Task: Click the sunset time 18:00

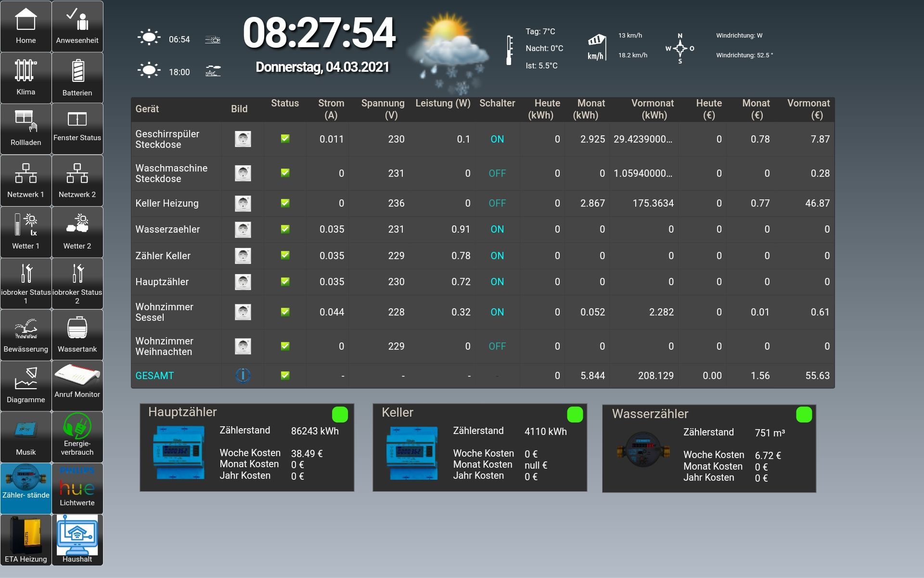Action: coord(179,72)
